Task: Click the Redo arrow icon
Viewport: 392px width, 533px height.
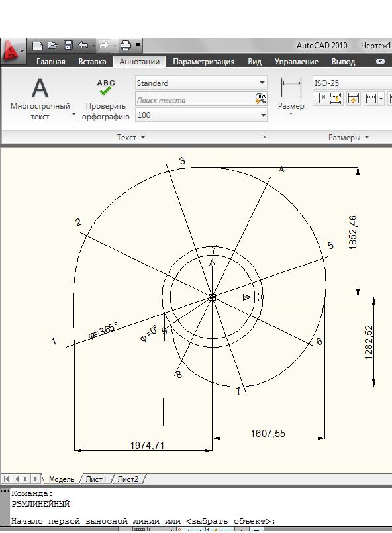Action: 105,45
